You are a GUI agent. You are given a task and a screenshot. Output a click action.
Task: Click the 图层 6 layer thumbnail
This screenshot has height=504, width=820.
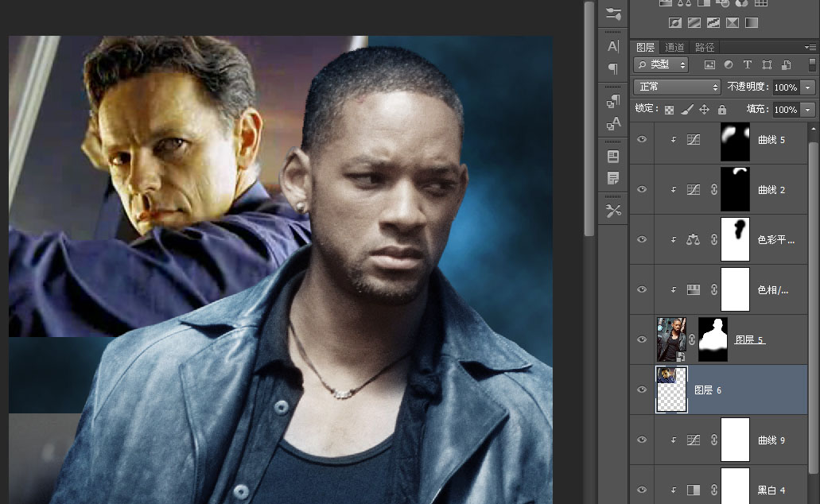click(x=671, y=390)
